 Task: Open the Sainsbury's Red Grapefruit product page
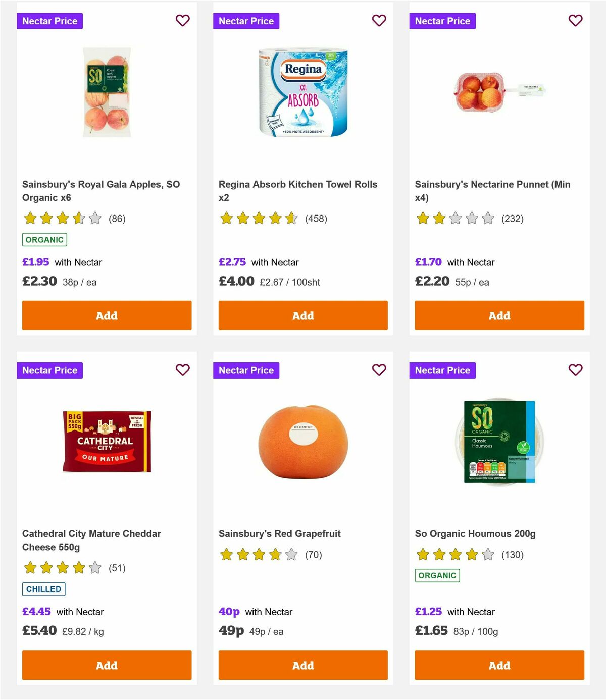pos(279,533)
